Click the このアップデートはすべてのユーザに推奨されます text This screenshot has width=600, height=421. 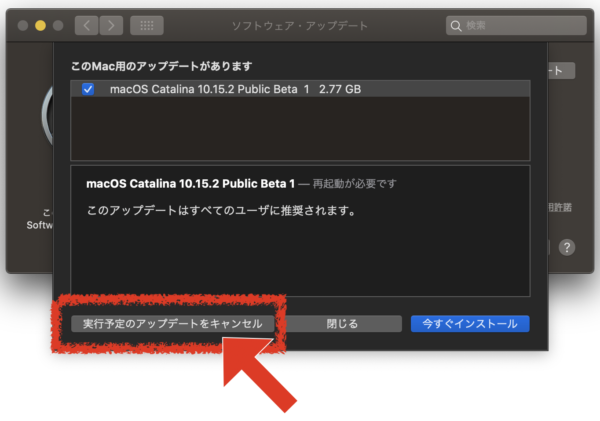pyautogui.click(x=221, y=210)
